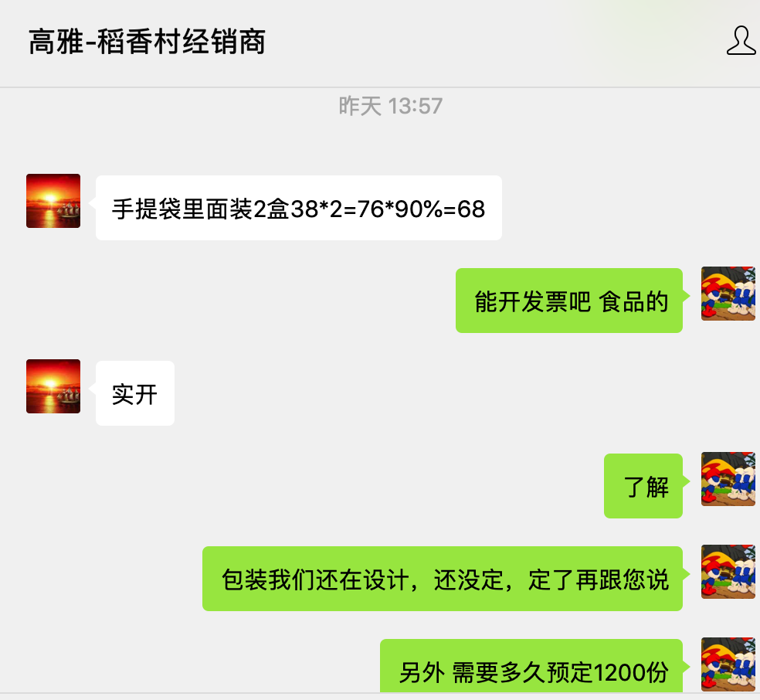This screenshot has width=760, height=700.
Task: Click cartoon avatar beside 了解 message
Action: 728,479
